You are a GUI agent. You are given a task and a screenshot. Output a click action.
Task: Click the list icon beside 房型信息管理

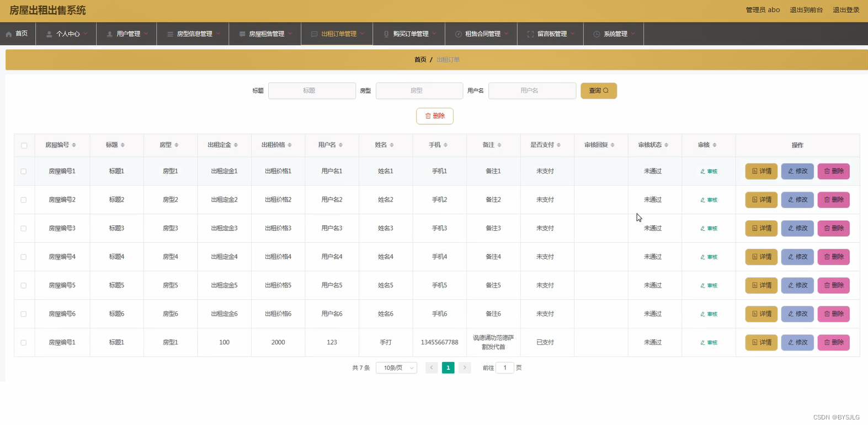[x=170, y=34]
